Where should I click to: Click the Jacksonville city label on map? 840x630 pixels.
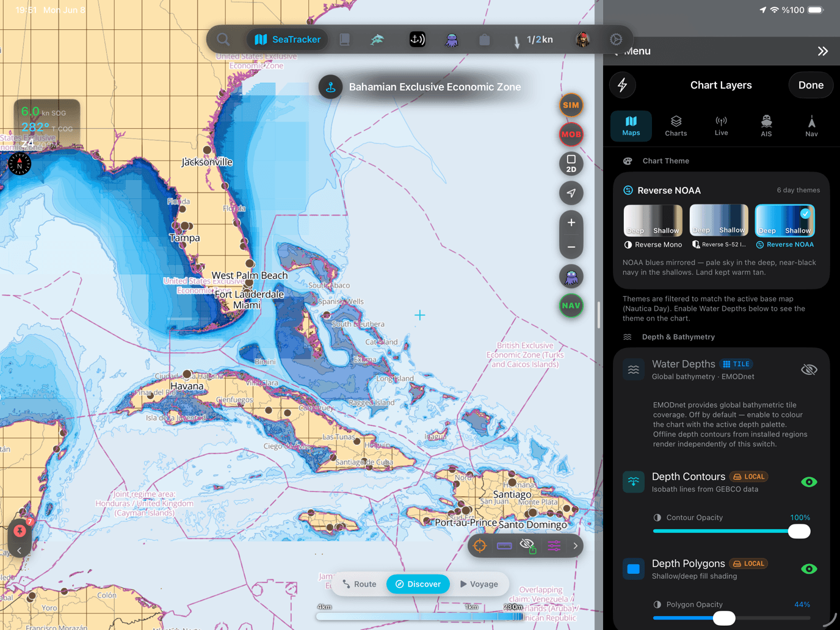pos(207,162)
